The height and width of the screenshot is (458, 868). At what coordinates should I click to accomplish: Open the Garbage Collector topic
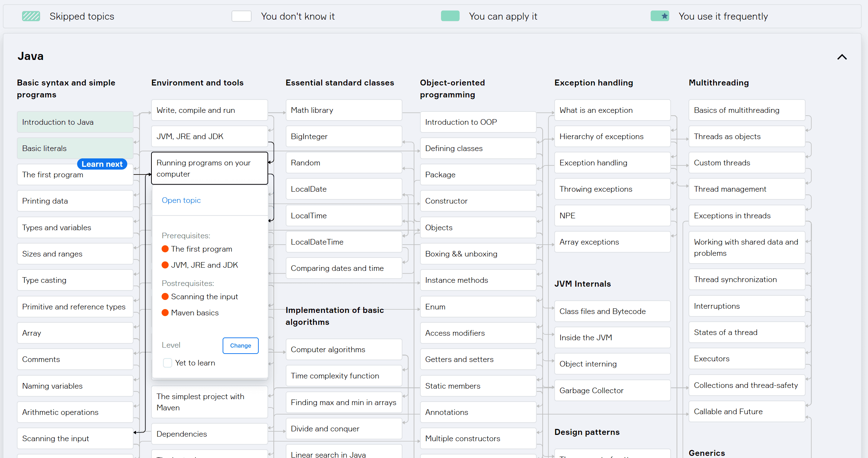point(612,390)
